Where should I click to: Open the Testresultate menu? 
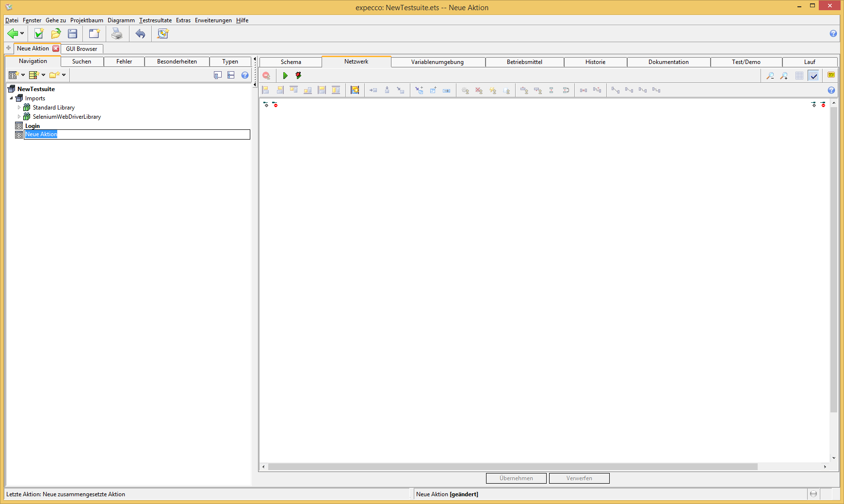pyautogui.click(x=155, y=20)
